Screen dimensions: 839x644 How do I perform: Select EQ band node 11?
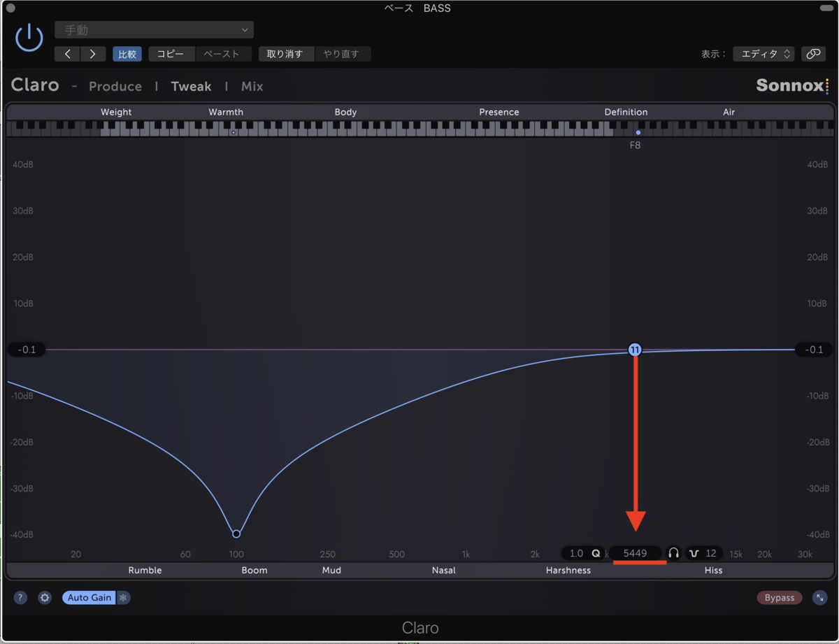(x=635, y=350)
